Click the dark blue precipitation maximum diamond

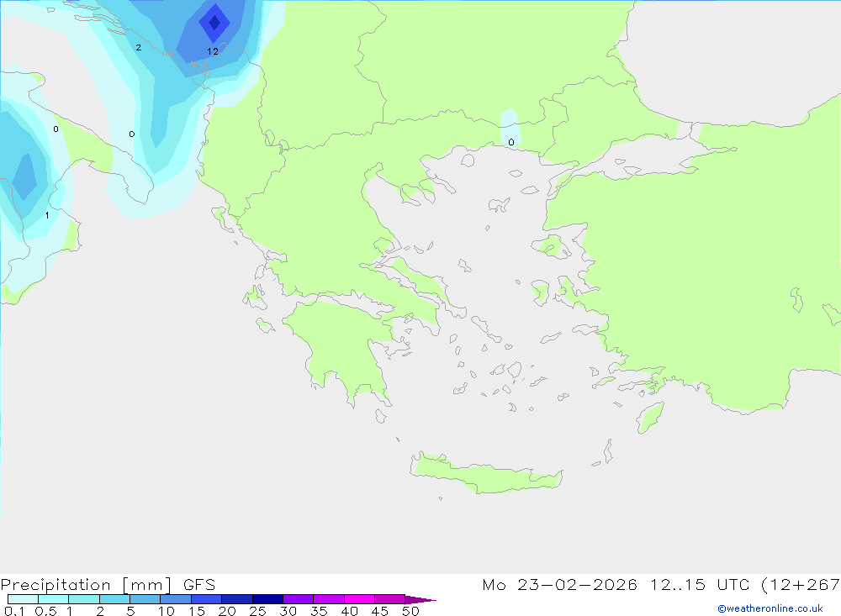point(214,23)
